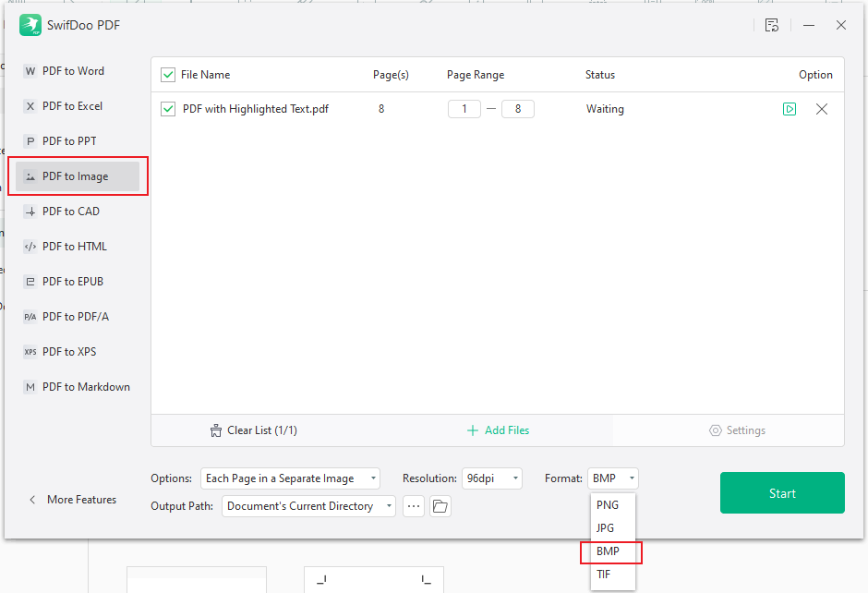
Task: Click the feedback icon in the title bar
Action: pos(772,25)
